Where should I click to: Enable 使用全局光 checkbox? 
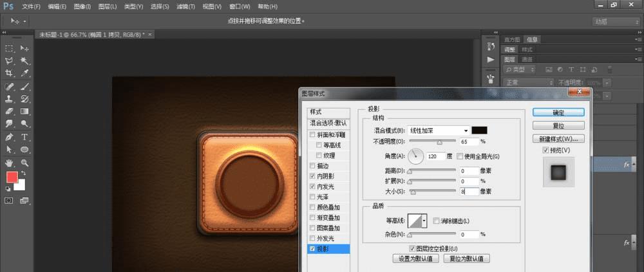point(459,156)
